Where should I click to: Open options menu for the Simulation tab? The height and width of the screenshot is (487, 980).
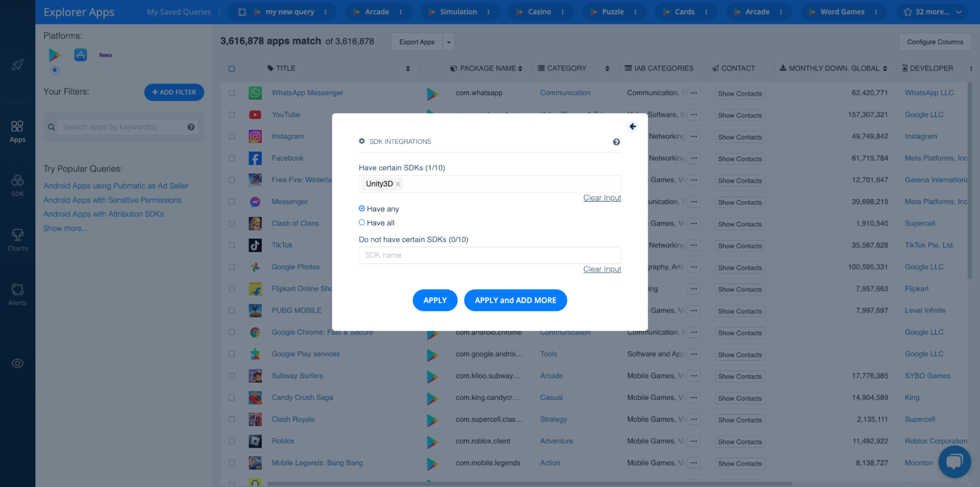488,12
